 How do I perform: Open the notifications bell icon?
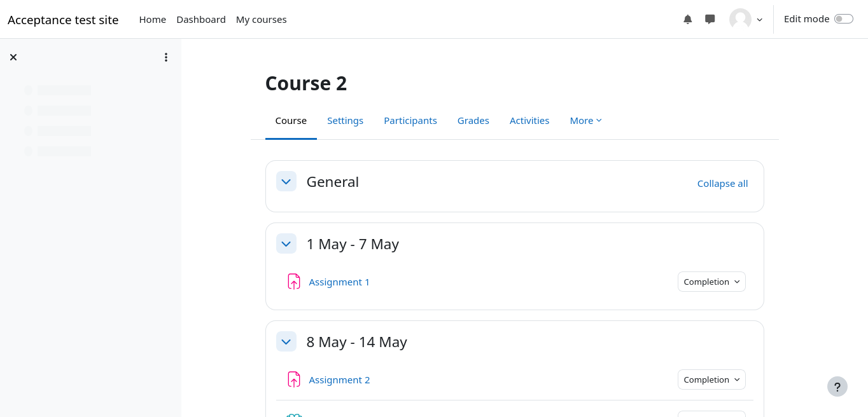(687, 19)
